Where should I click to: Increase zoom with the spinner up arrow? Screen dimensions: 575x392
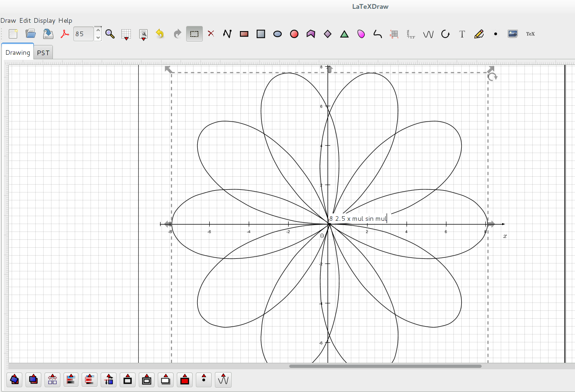point(98,30)
